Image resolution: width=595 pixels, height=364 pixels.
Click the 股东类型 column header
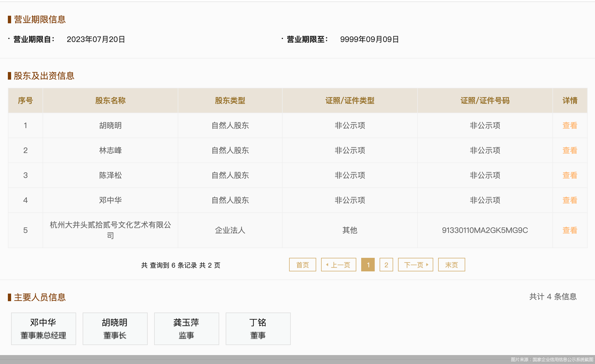pyautogui.click(x=230, y=100)
